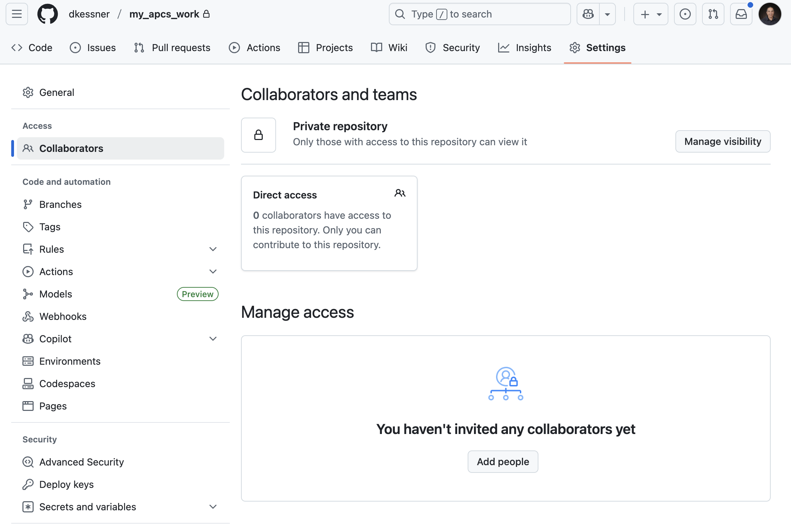791x532 pixels.
Task: Expand the sidebar Actions section chevron
Action: coord(213,272)
